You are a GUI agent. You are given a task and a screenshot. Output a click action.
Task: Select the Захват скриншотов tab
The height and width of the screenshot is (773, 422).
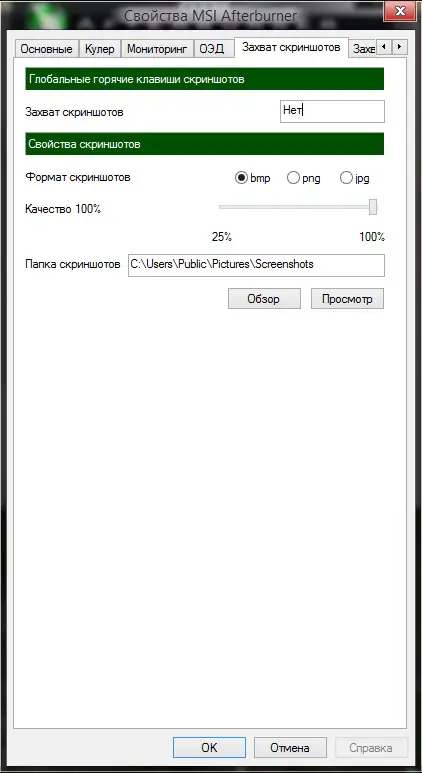[x=291, y=48]
